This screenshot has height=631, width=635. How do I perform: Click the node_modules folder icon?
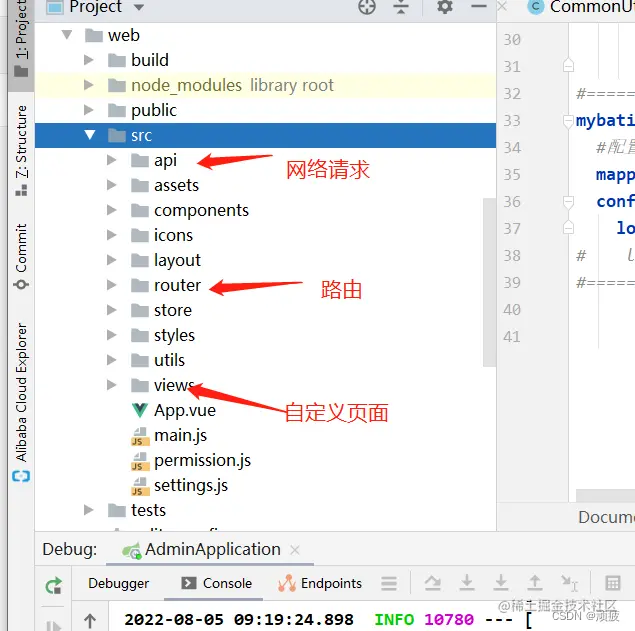point(117,85)
